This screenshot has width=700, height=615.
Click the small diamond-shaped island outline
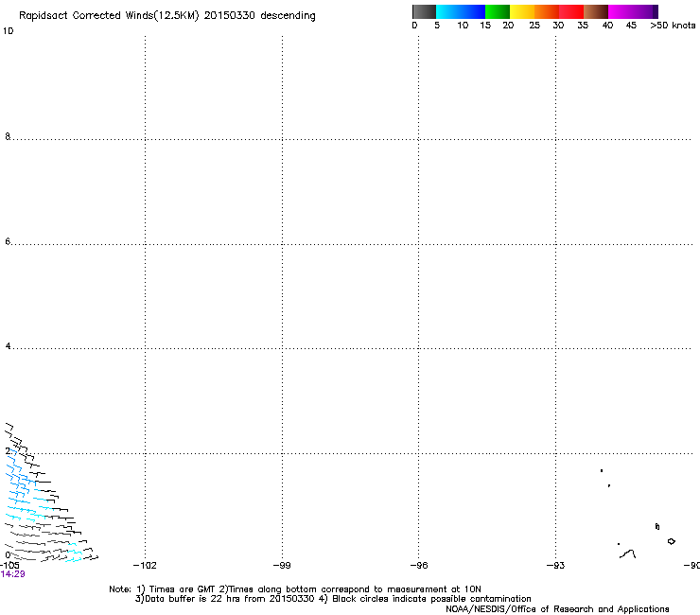(x=671, y=541)
